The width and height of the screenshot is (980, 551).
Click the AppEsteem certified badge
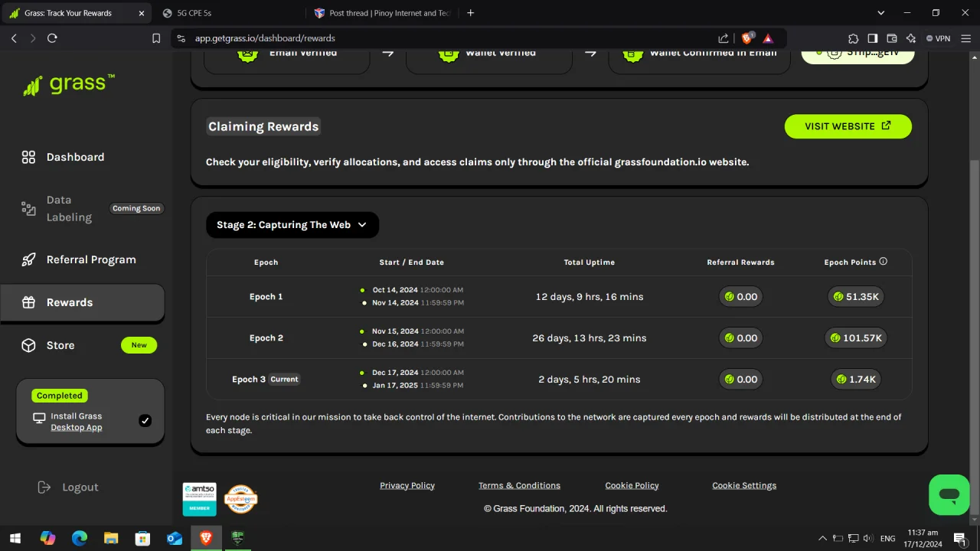click(x=240, y=499)
